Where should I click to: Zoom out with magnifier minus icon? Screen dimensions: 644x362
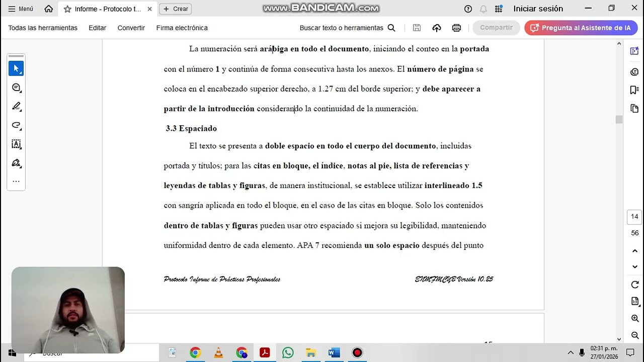634,335
